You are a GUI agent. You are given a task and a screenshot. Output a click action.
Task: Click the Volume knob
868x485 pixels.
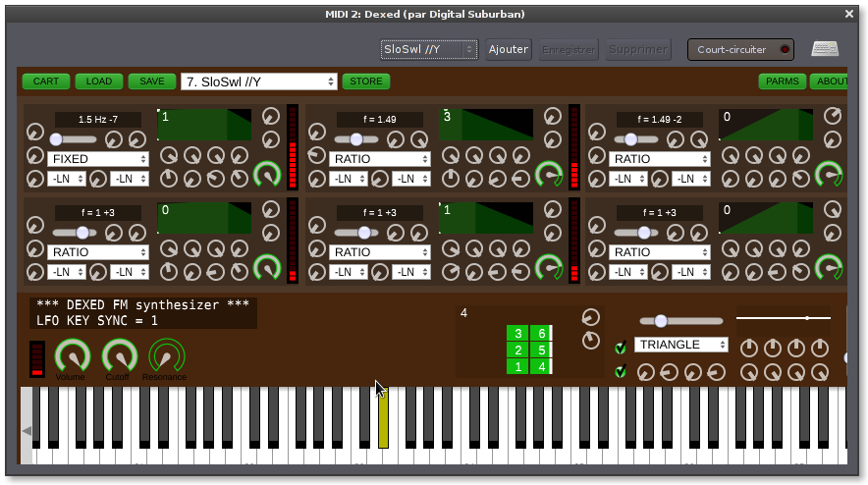tap(71, 355)
